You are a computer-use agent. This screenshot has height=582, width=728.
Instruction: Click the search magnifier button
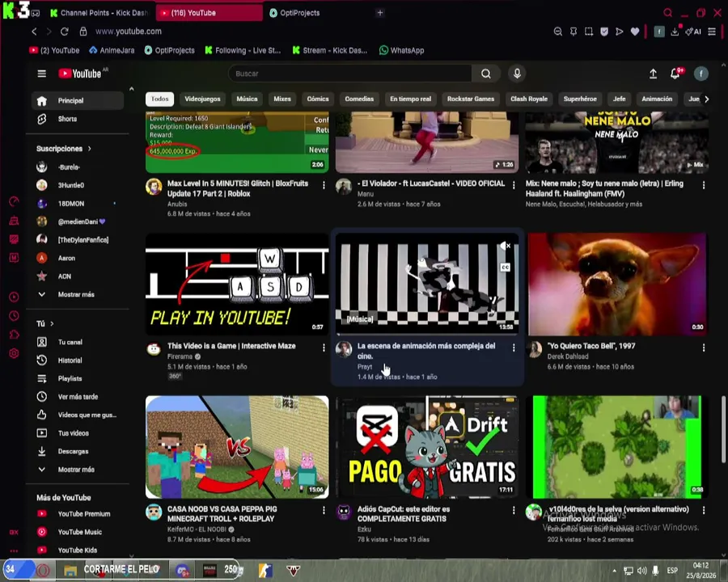pyautogui.click(x=485, y=74)
